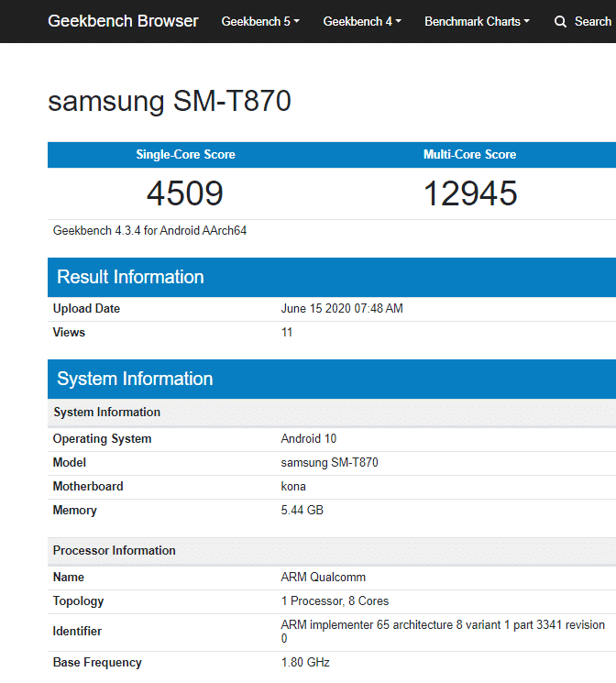616x683 pixels.
Task: Open the Benchmark Charts dropdown
Action: [x=477, y=21]
